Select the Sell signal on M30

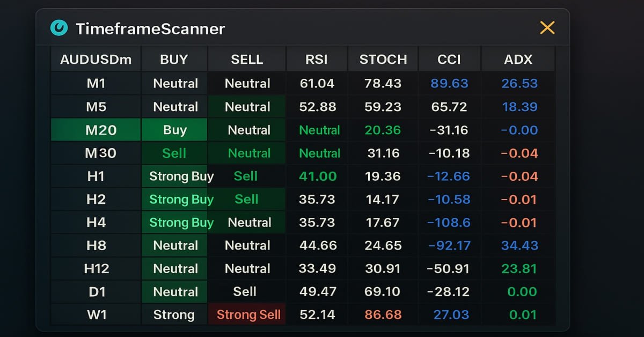click(174, 152)
